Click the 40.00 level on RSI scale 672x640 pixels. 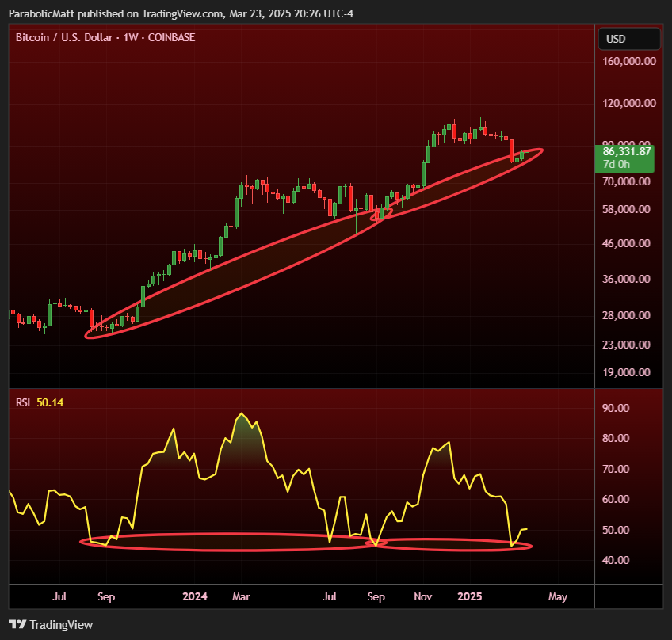click(x=617, y=560)
